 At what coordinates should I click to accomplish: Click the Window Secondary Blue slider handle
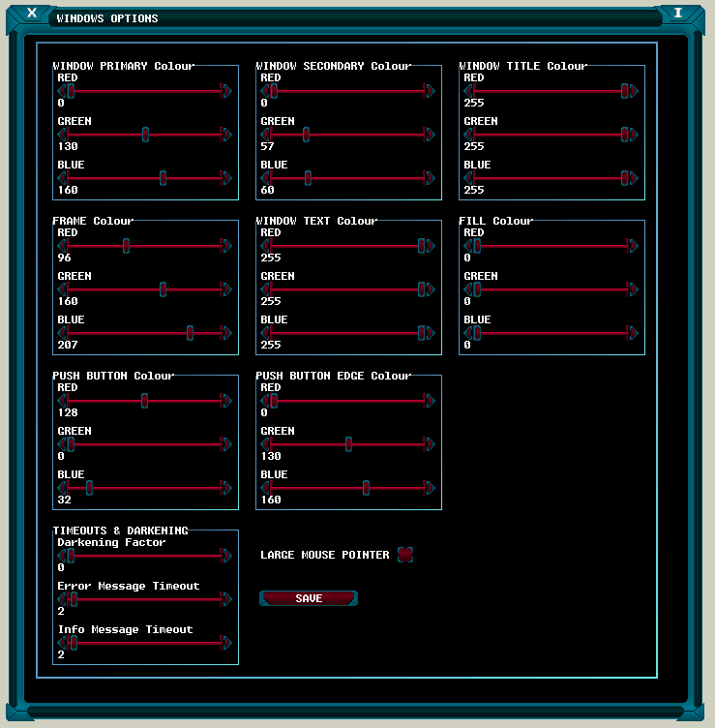pyautogui.click(x=308, y=178)
